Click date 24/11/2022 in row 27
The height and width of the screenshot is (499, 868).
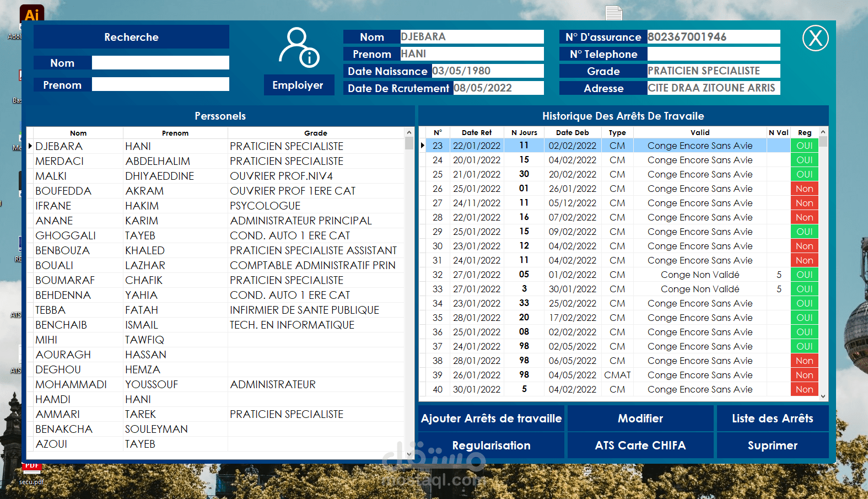477,203
